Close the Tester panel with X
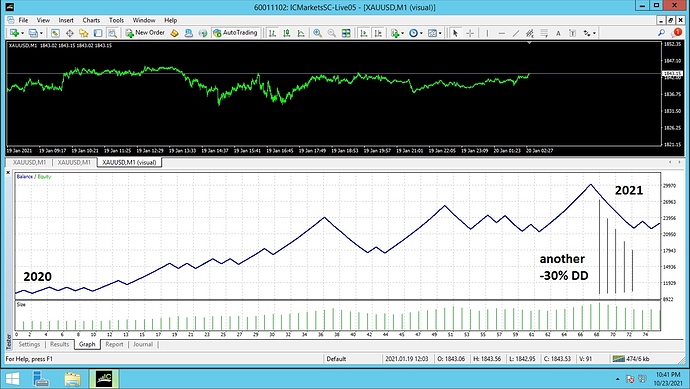Screen dimensions: 690x389 tap(8, 172)
